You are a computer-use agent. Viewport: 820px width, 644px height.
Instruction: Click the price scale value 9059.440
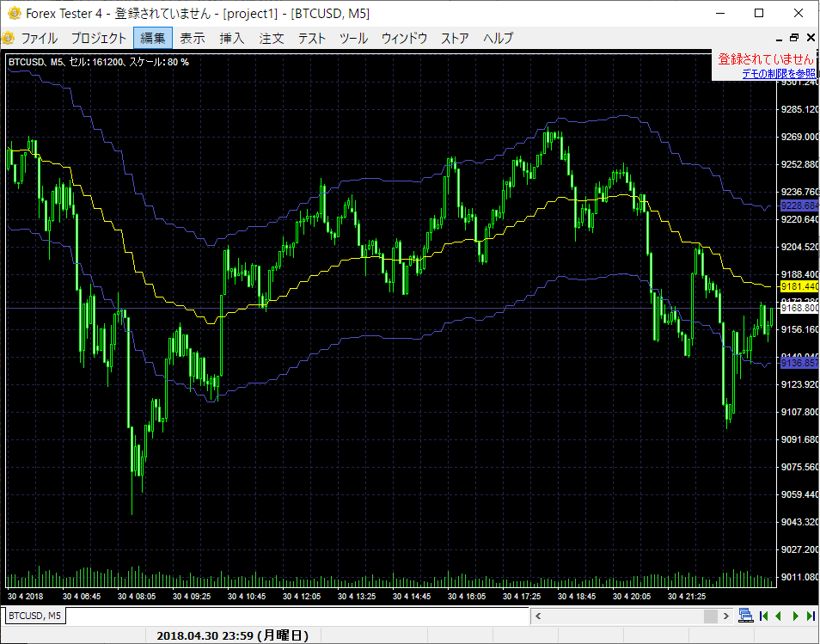pos(799,494)
